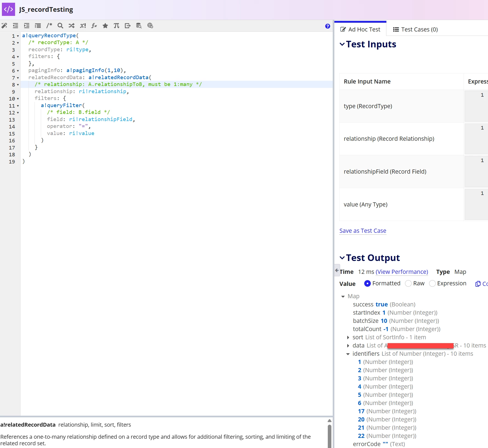Collapse the Test Output section
This screenshot has width=488, height=448.
(342, 258)
